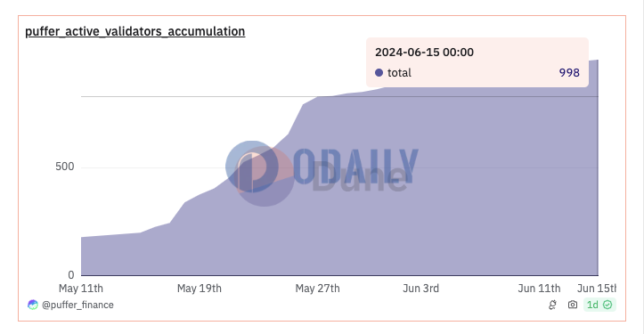This screenshot has height=334, width=644.
Task: Click the purple total legend dot
Action: 379,73
